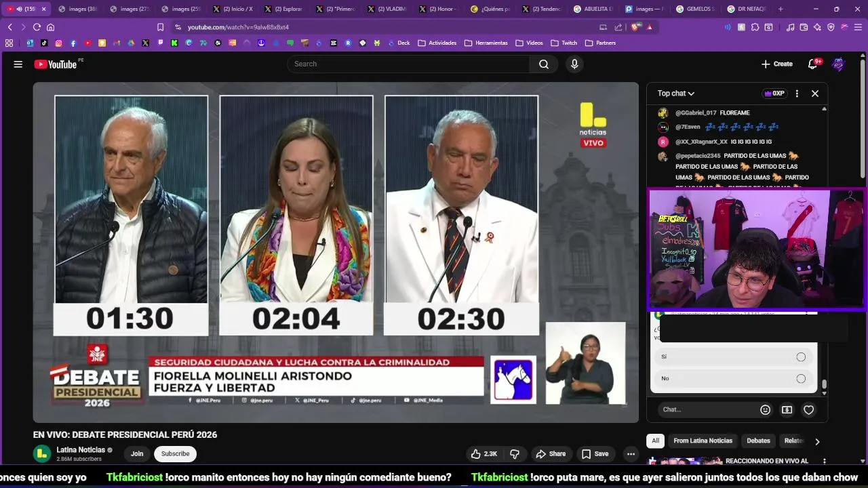Select the "No" poll option
The width and height of the screenshot is (868, 488).
pos(734,378)
